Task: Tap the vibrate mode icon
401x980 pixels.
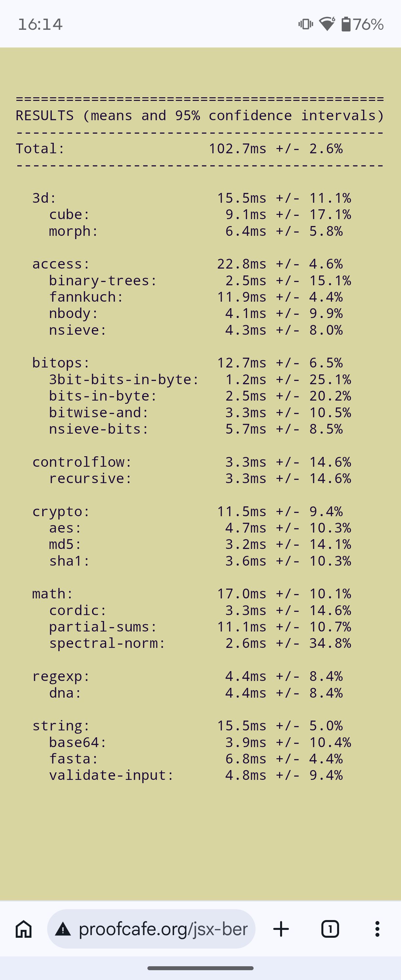Action: coord(306,24)
